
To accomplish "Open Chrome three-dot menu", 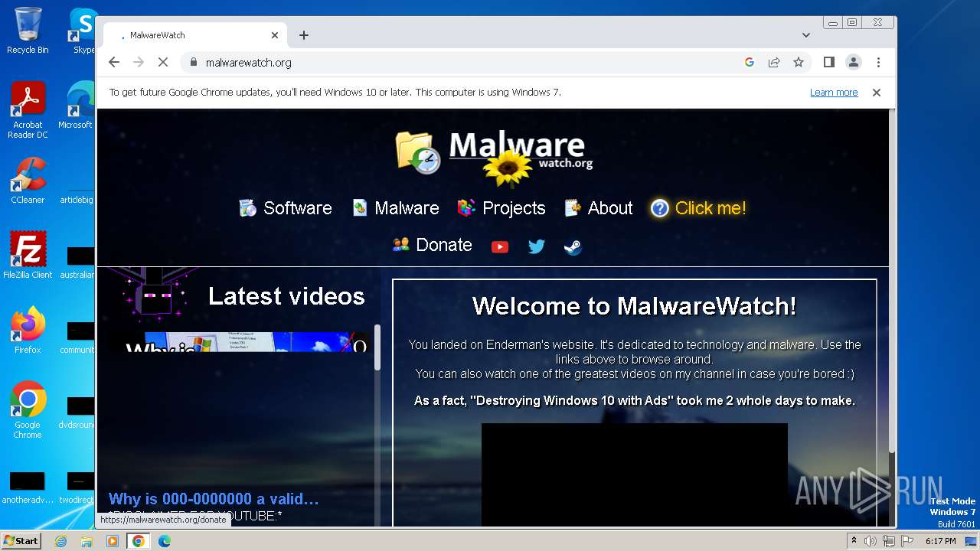I will click(x=878, y=63).
